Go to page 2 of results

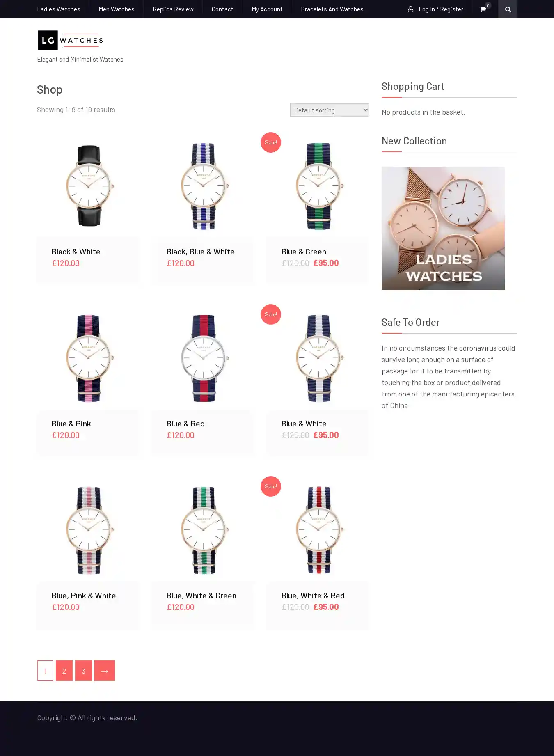pyautogui.click(x=64, y=671)
